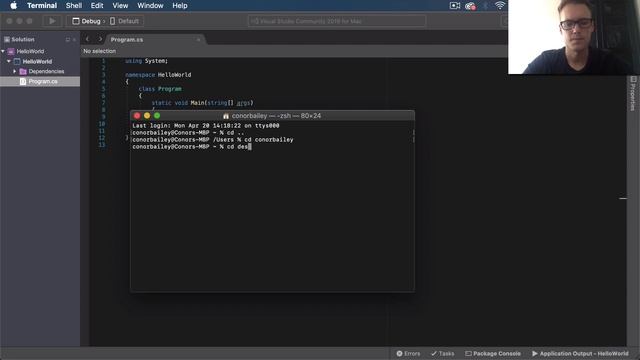Click the Visual Studio search field
The image size is (640, 360).
[337, 21]
